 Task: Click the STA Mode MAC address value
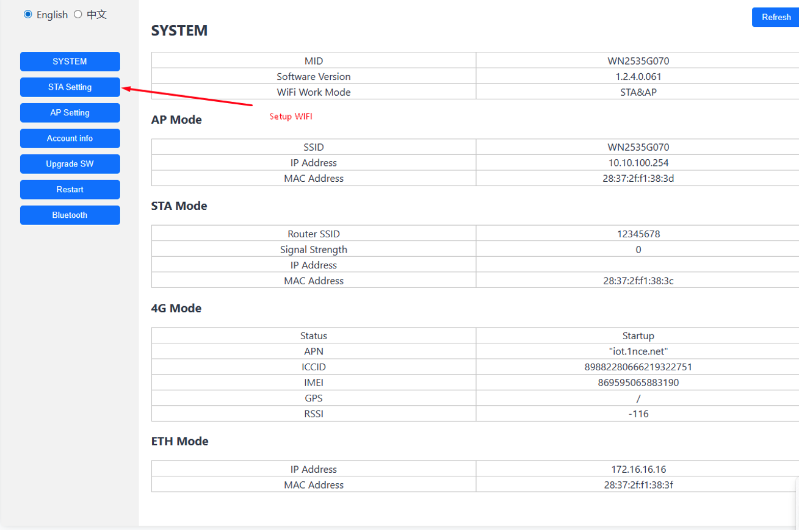(x=638, y=281)
